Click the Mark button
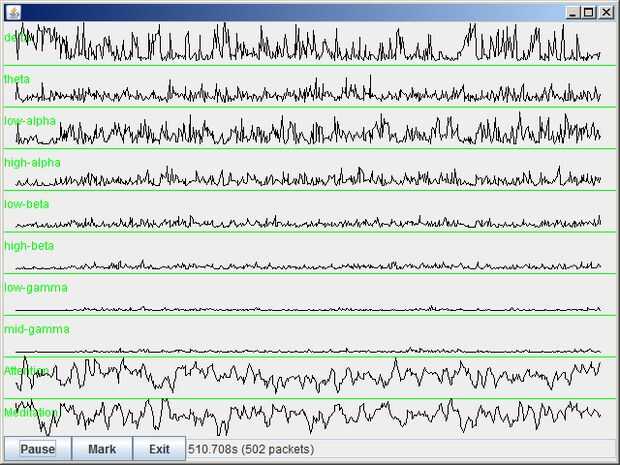 pyautogui.click(x=102, y=449)
